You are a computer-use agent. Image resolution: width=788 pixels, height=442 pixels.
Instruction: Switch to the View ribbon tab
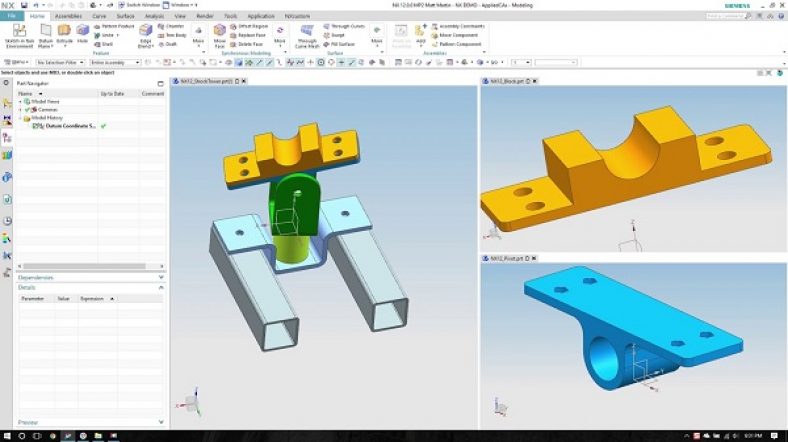click(x=180, y=16)
